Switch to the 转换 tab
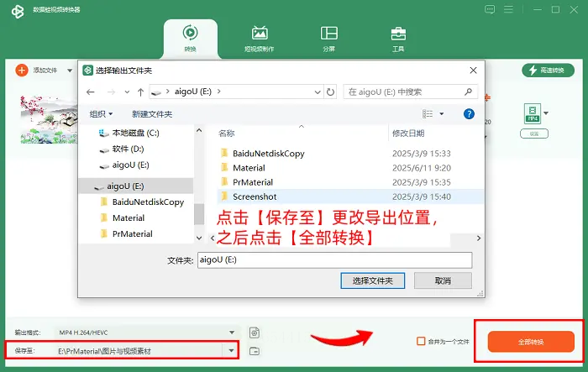Image resolution: width=588 pixels, height=372 pixels. click(191, 39)
